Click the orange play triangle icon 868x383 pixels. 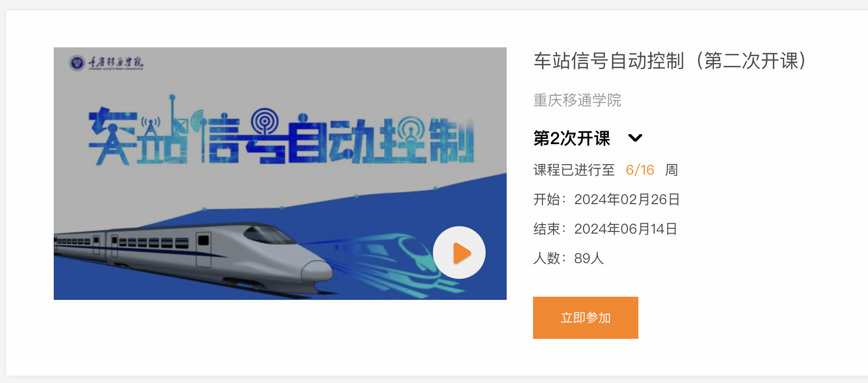[x=462, y=253]
